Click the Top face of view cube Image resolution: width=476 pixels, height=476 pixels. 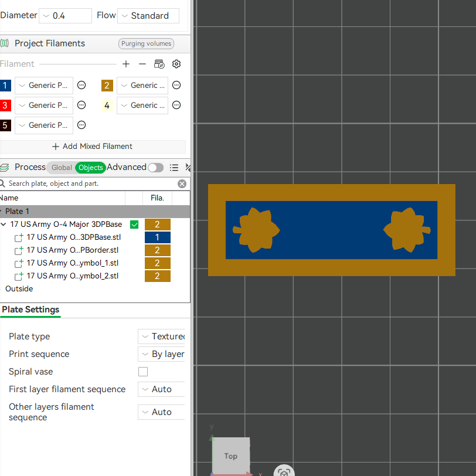(x=231, y=456)
